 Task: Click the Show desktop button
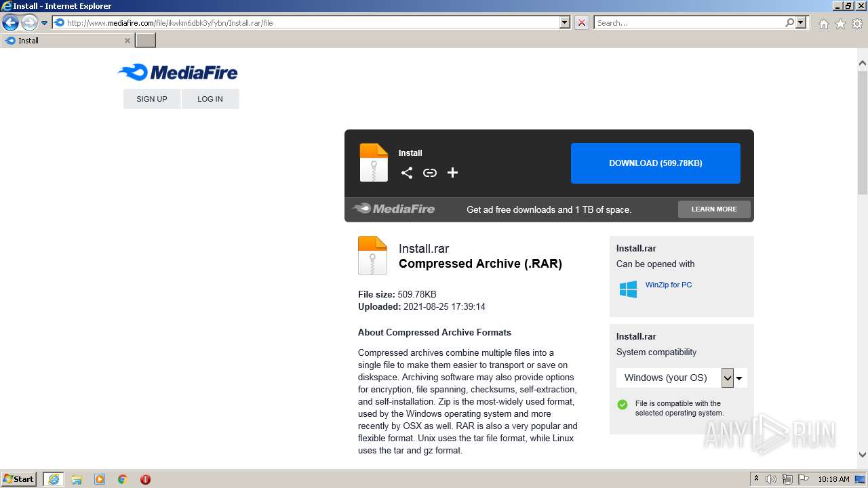point(861,479)
